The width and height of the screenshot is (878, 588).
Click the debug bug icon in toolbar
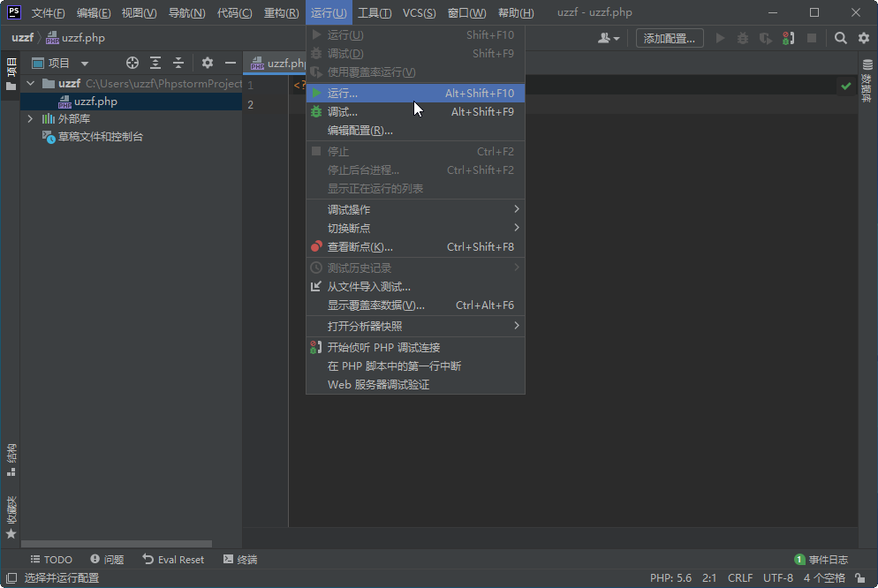(743, 38)
